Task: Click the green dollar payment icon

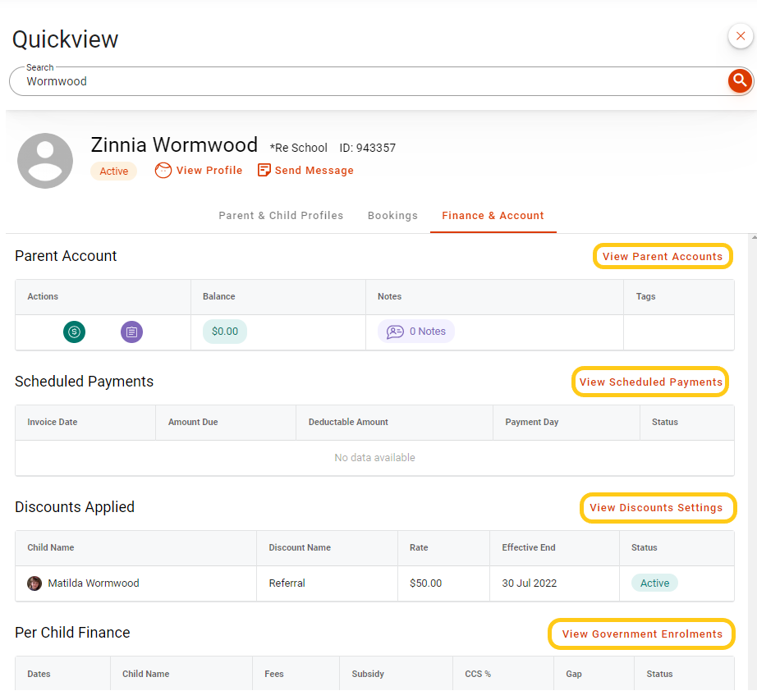Action: [x=75, y=332]
